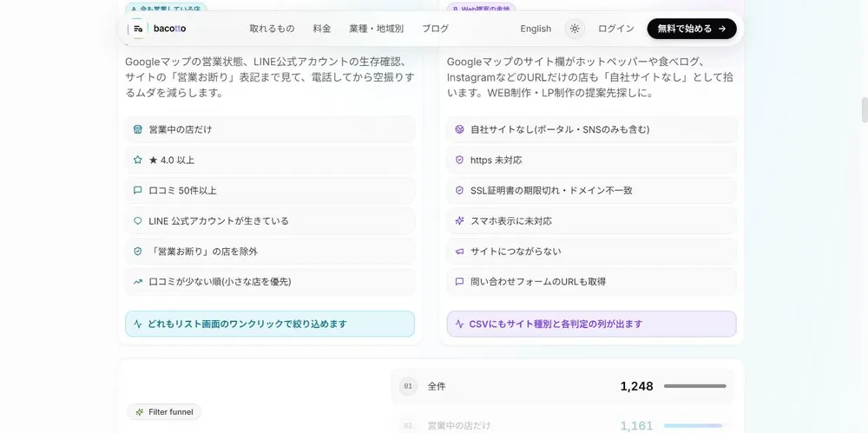The height and width of the screenshot is (433, 868).
Task: Click the arrow in 無料で始める button
Action: point(722,29)
